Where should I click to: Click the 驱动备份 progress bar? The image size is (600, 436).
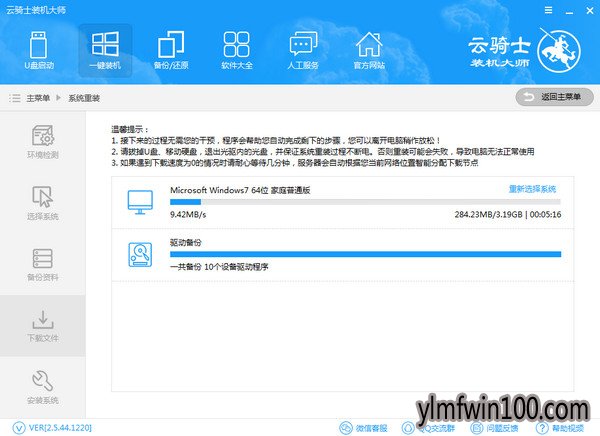click(365, 254)
